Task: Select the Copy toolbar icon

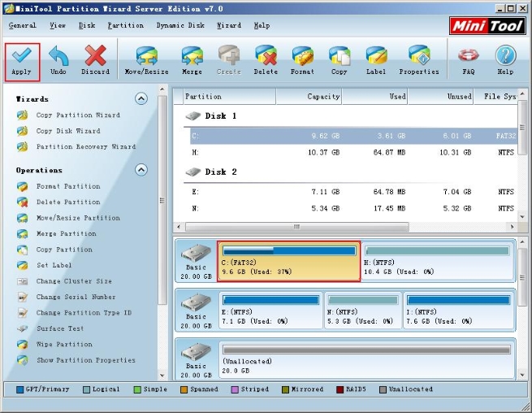Action: (x=340, y=61)
